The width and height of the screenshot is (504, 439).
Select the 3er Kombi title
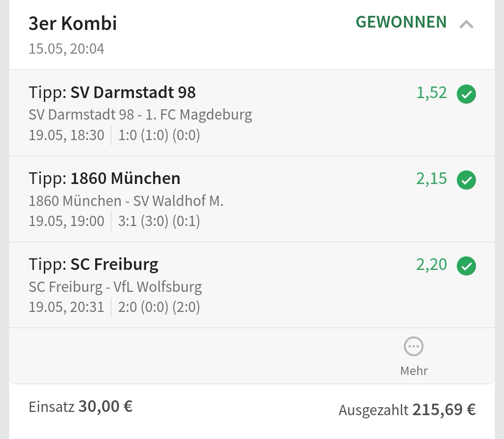pyautogui.click(x=73, y=23)
